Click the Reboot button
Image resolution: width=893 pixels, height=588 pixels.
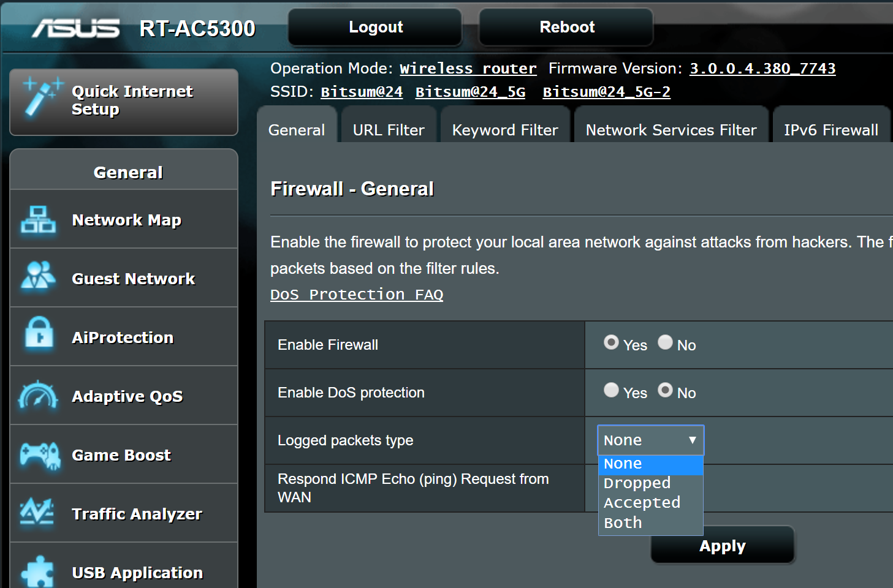click(566, 27)
